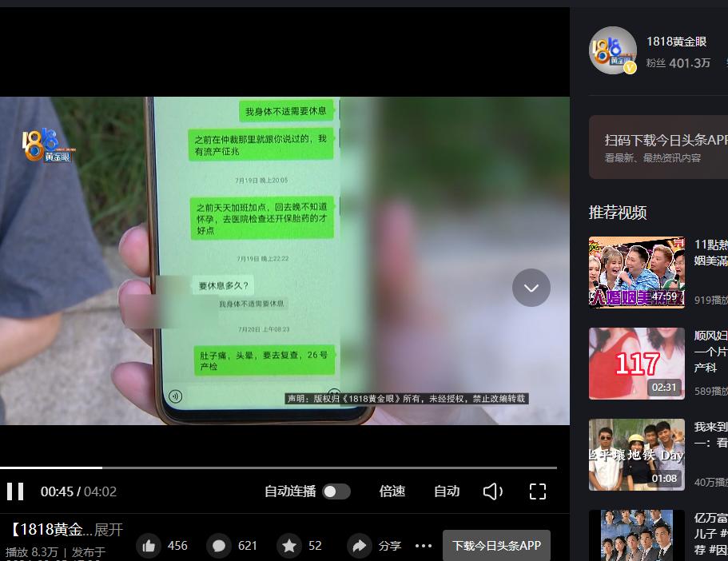Pause the video playback
This screenshot has height=561, width=728.
[x=15, y=491]
